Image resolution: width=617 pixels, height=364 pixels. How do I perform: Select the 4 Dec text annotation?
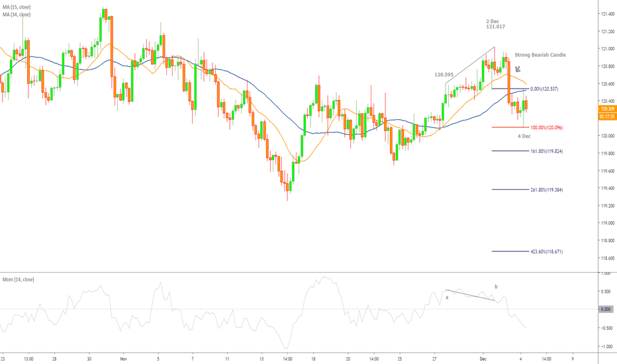click(524, 136)
